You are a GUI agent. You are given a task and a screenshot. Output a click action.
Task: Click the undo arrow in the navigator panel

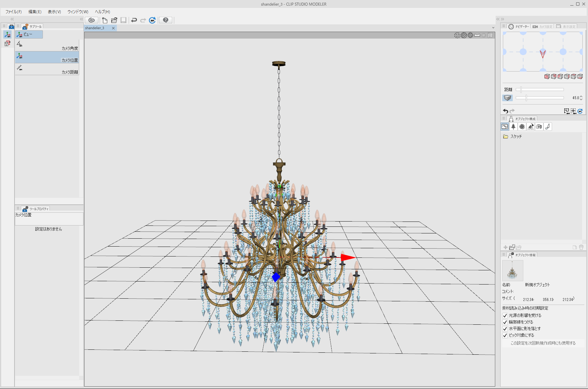point(506,111)
